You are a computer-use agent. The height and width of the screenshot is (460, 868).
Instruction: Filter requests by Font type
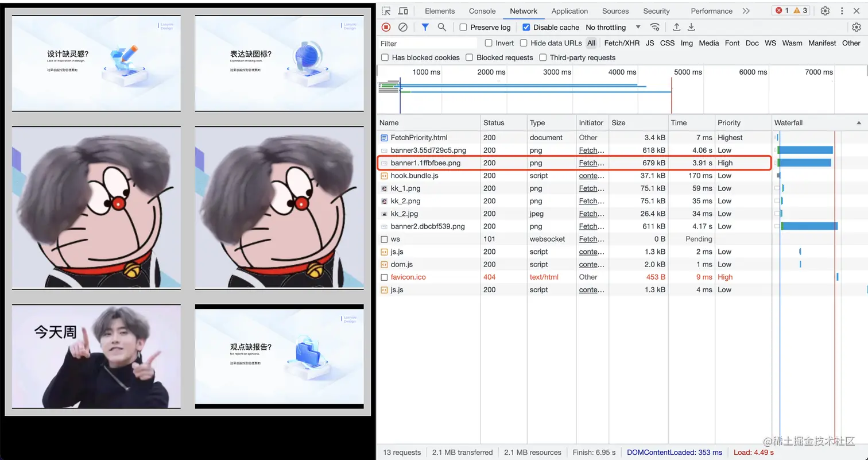pyautogui.click(x=732, y=43)
